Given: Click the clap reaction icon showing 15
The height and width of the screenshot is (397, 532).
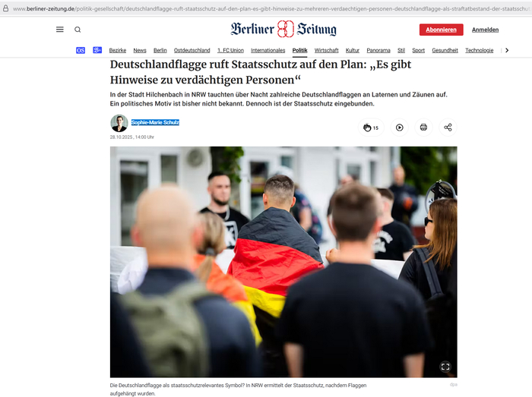Looking at the screenshot, I should (x=371, y=128).
